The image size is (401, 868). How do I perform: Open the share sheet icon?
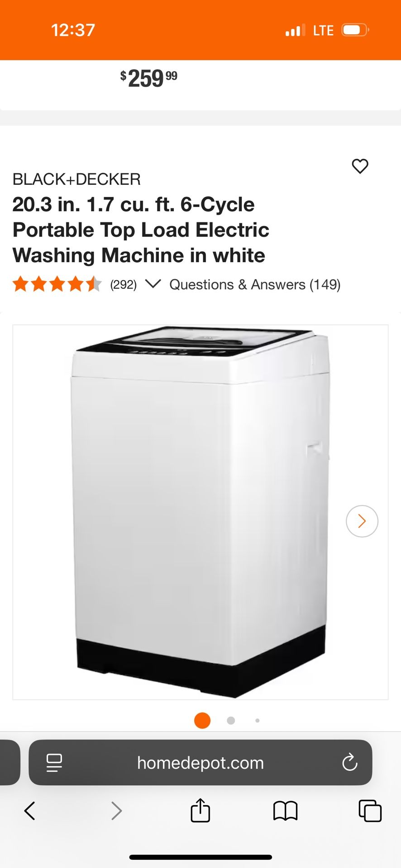[200, 810]
